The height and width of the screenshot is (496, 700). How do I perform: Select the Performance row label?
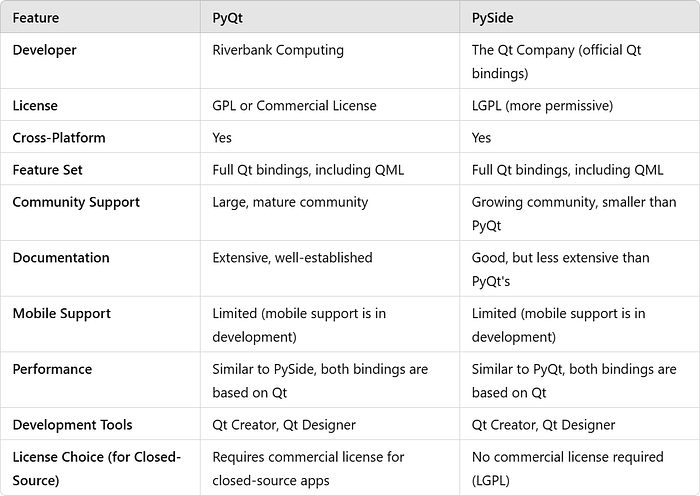coord(52,369)
